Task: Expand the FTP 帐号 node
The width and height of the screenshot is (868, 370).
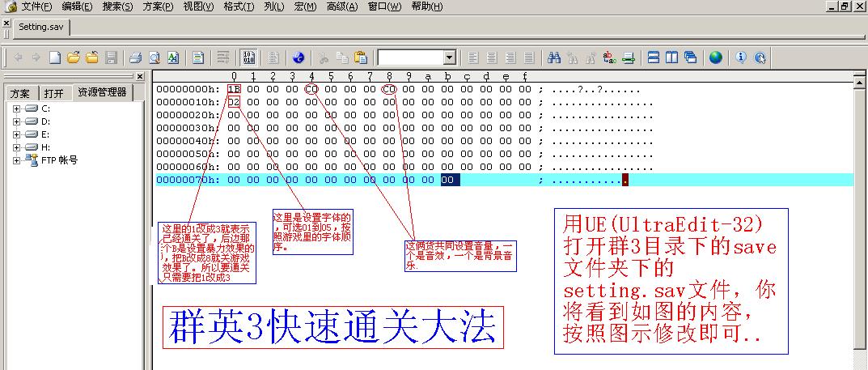Action: [x=17, y=160]
